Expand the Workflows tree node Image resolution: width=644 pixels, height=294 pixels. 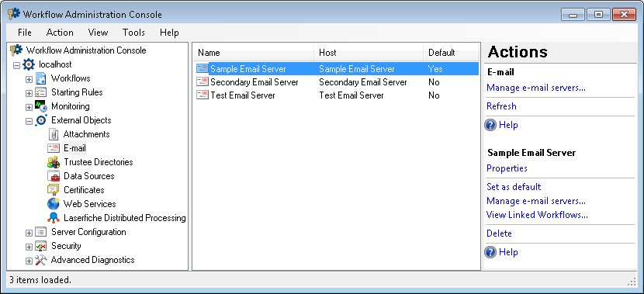(x=29, y=79)
